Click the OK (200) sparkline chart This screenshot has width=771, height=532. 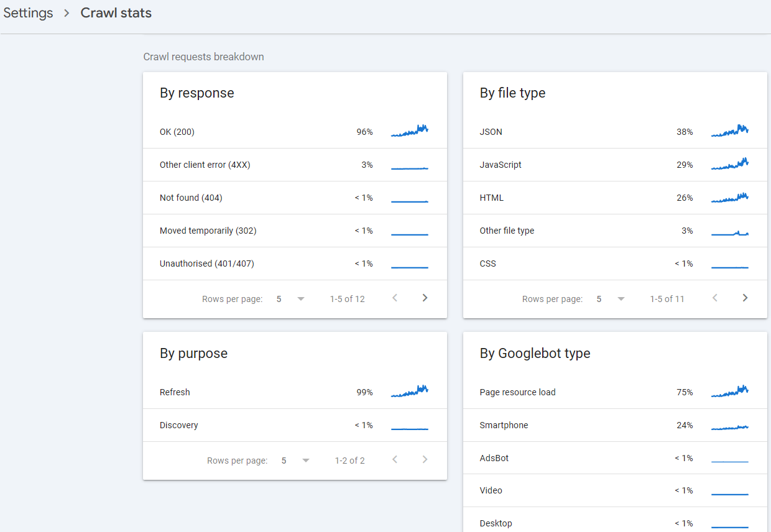(x=409, y=131)
